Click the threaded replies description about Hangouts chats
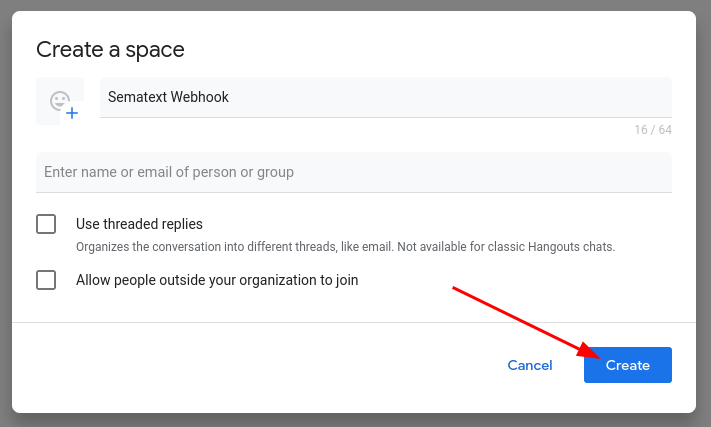Viewport: 711px width, 427px height. tap(346, 247)
